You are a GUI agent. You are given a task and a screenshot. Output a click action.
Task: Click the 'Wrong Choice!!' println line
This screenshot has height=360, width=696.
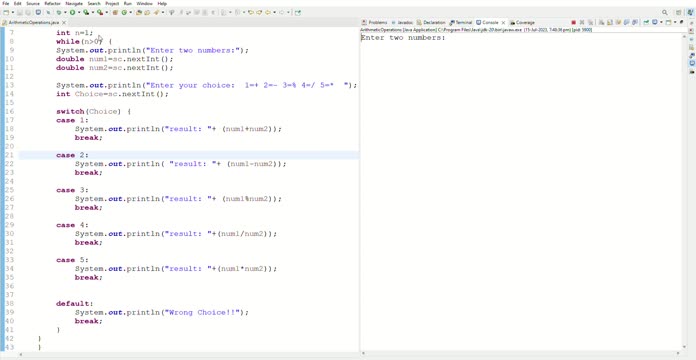tap(162, 313)
